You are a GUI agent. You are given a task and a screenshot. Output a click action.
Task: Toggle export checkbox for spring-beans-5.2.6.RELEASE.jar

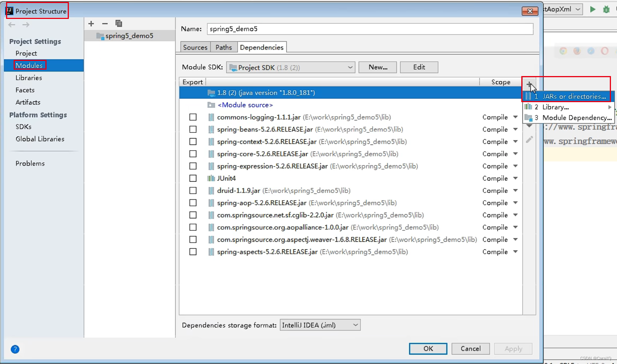(x=193, y=129)
